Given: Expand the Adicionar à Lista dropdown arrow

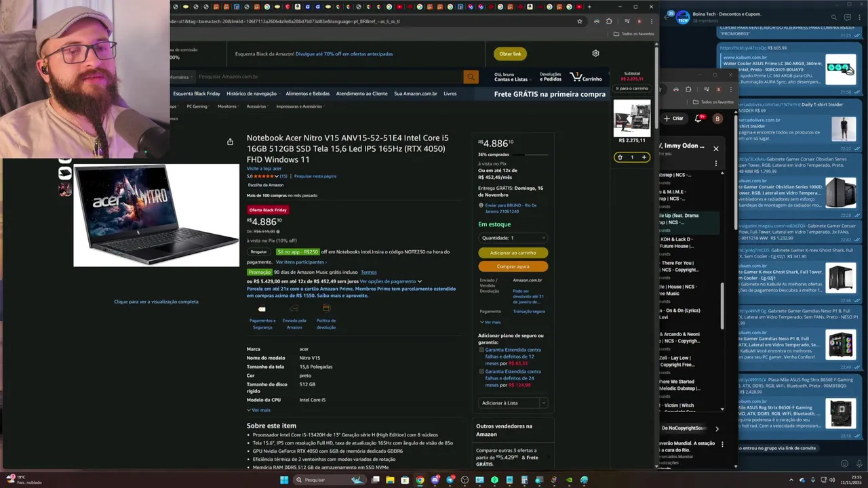Looking at the screenshot, I should click(543, 403).
